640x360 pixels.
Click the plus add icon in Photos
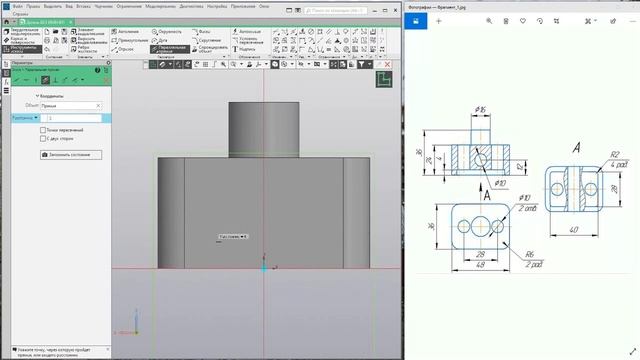point(439,21)
